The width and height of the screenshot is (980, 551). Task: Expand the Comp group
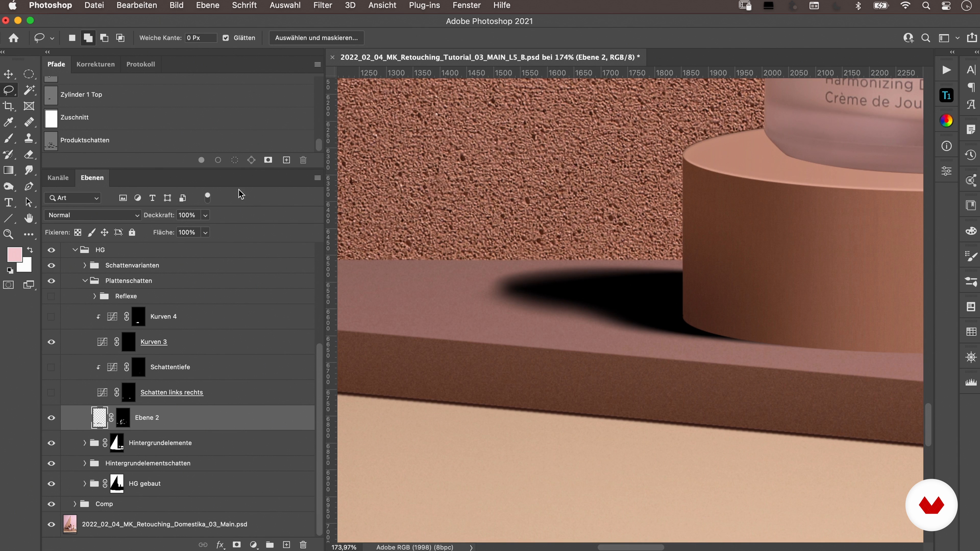point(75,504)
